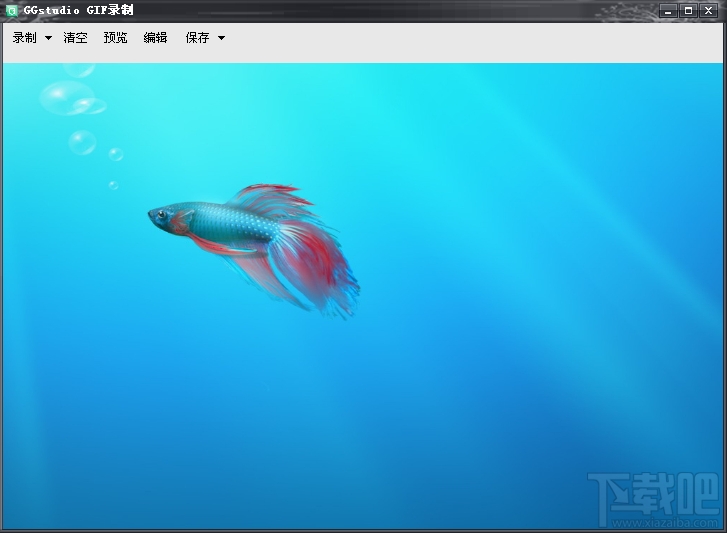Click the largest bubble near the top left
The width and height of the screenshot is (727, 533).
(67, 97)
